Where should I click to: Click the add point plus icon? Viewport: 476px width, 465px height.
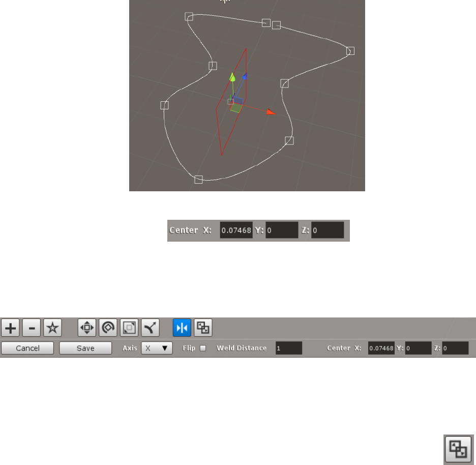10,328
